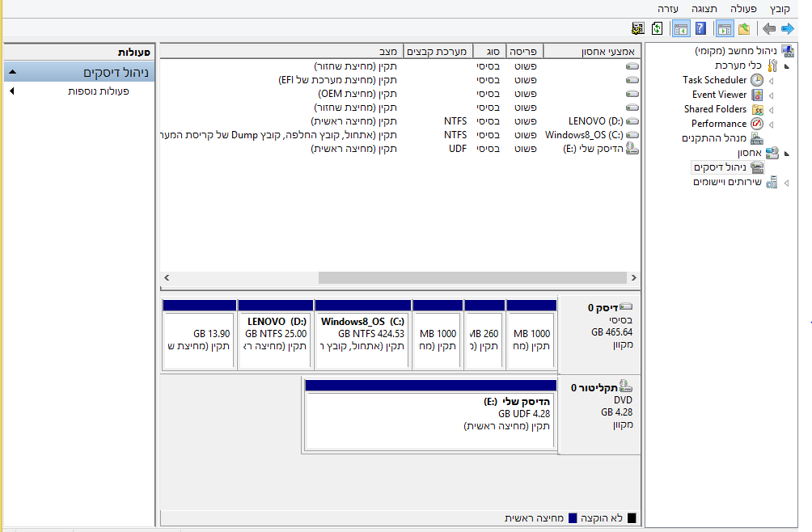The image size is (812, 532).
Task: Sort by the פריסה column header
Action: click(x=523, y=51)
